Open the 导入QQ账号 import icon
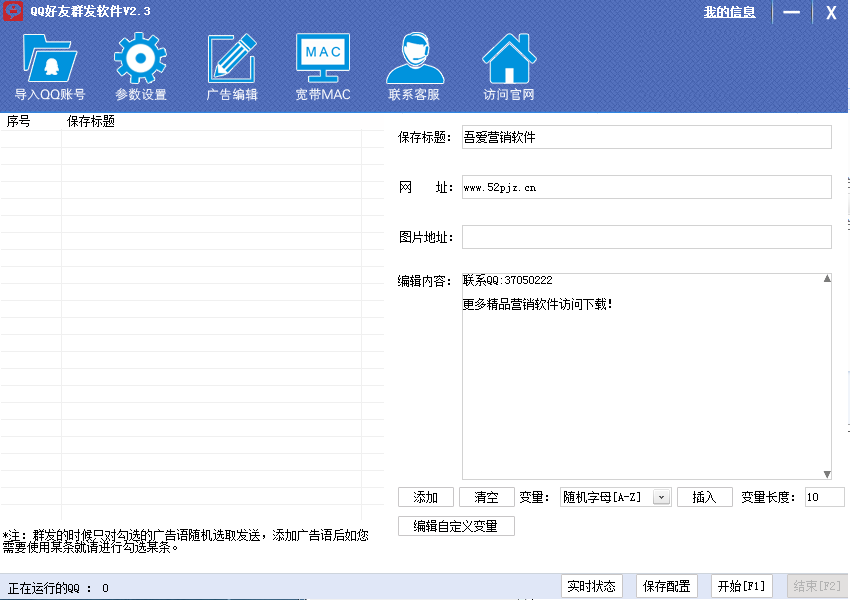Screen dimensions: 850x600 [49, 60]
